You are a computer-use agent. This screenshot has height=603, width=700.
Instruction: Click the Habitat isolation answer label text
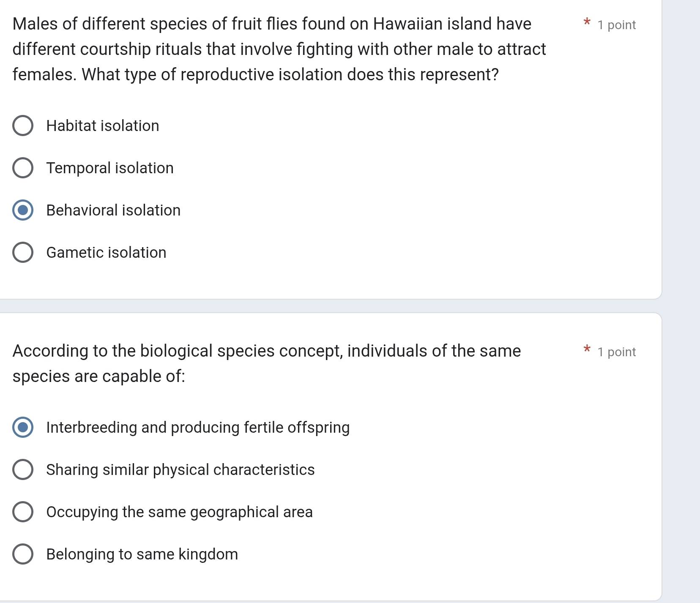[102, 125]
